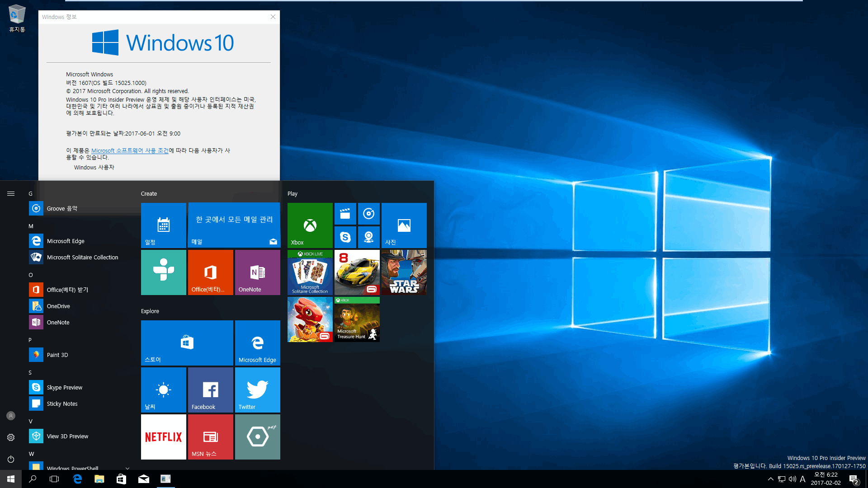
Task: Open the Groove small tile in Play group
Action: pyautogui.click(x=369, y=214)
